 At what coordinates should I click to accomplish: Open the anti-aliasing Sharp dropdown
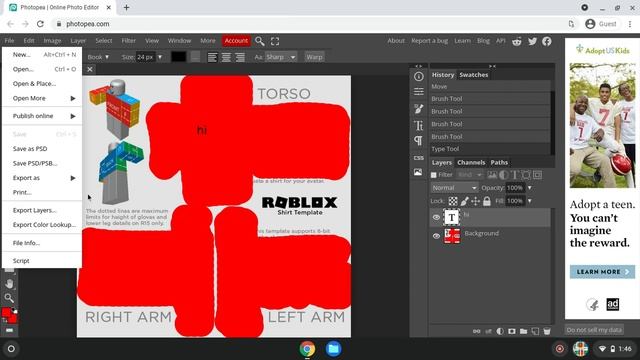tap(281, 57)
